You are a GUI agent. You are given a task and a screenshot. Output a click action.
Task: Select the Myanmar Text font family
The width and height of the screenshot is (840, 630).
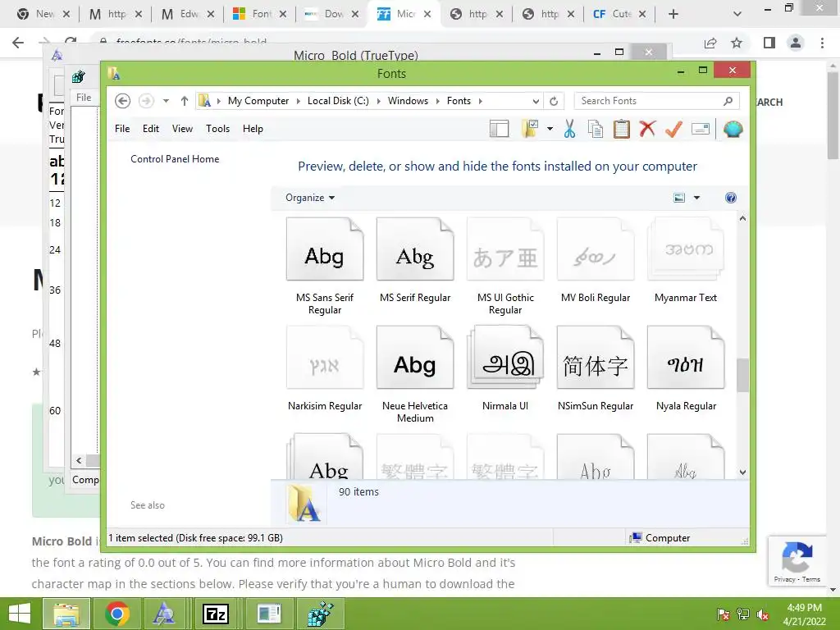tap(686, 260)
